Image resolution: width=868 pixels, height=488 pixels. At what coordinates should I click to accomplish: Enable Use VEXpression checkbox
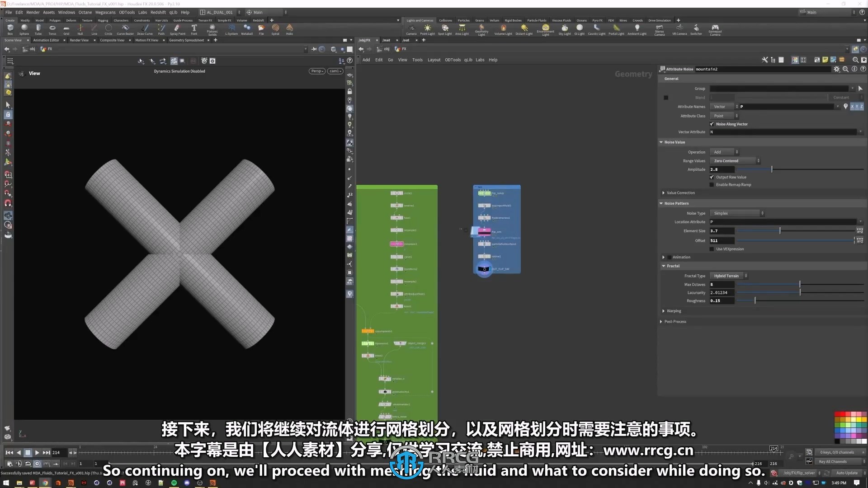(712, 249)
